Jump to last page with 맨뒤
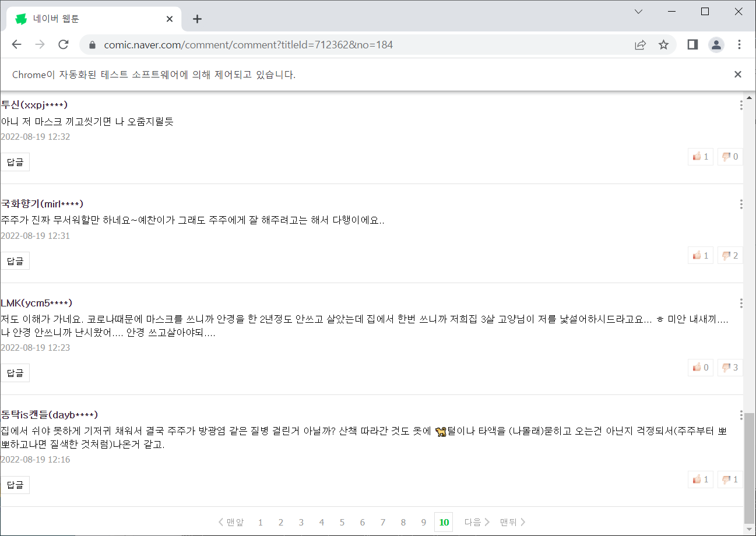Viewport: 756px width, 536px height. click(x=513, y=522)
